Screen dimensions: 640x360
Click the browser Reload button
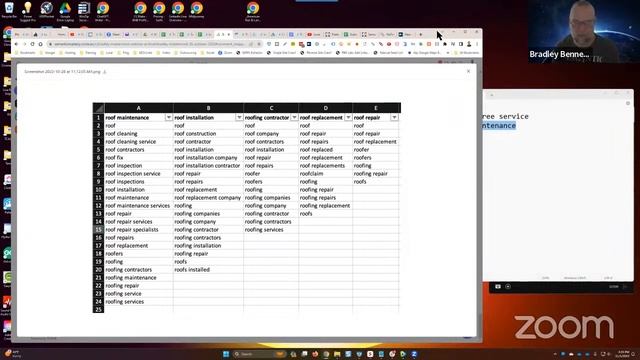pyautogui.click(x=32, y=44)
